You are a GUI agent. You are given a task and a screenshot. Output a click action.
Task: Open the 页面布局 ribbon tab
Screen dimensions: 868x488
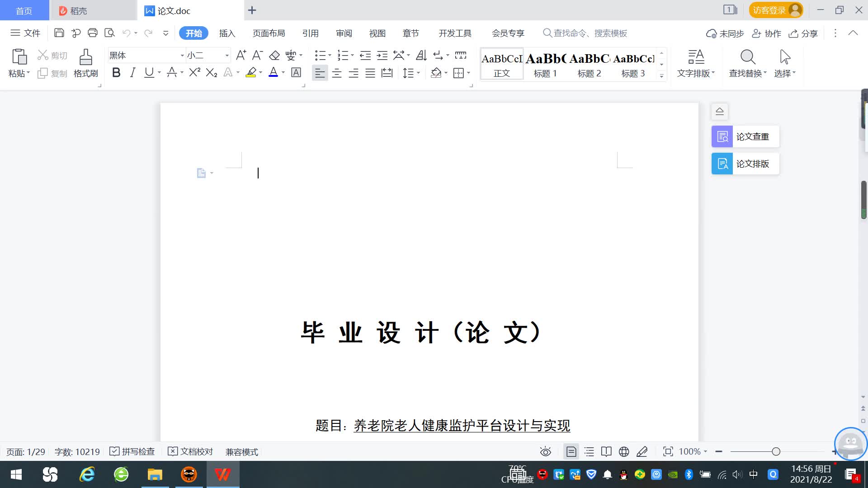click(269, 33)
